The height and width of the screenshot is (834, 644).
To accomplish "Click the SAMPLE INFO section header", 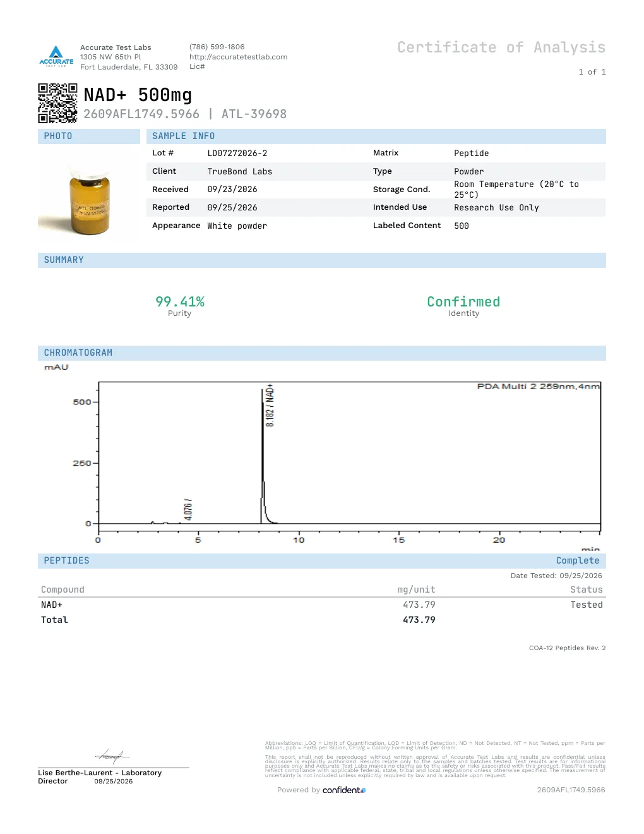I will pos(376,136).
